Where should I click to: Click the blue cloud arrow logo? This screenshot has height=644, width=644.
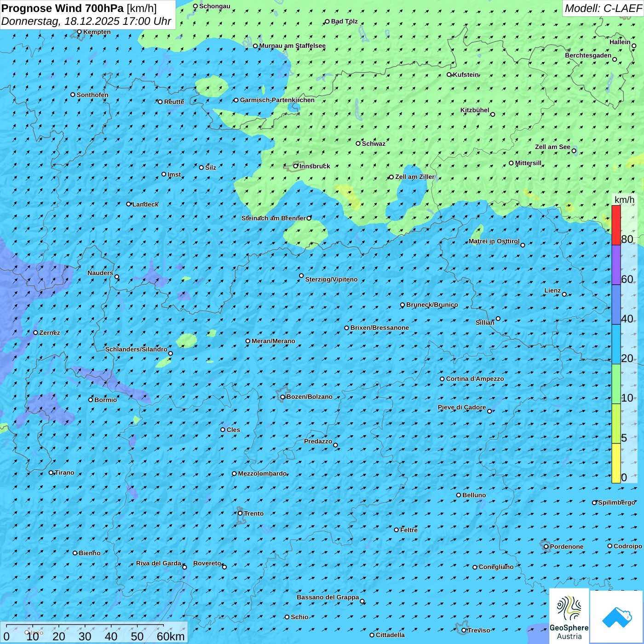616,617
